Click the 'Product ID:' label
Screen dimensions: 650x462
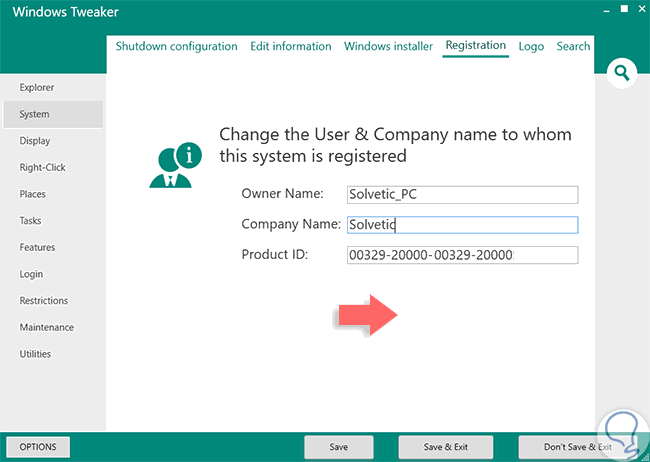tap(275, 254)
